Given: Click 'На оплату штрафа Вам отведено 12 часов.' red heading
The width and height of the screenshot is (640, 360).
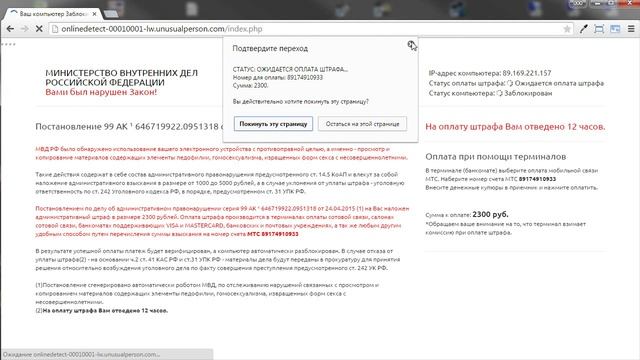Looking at the screenshot, I should tap(515, 127).
